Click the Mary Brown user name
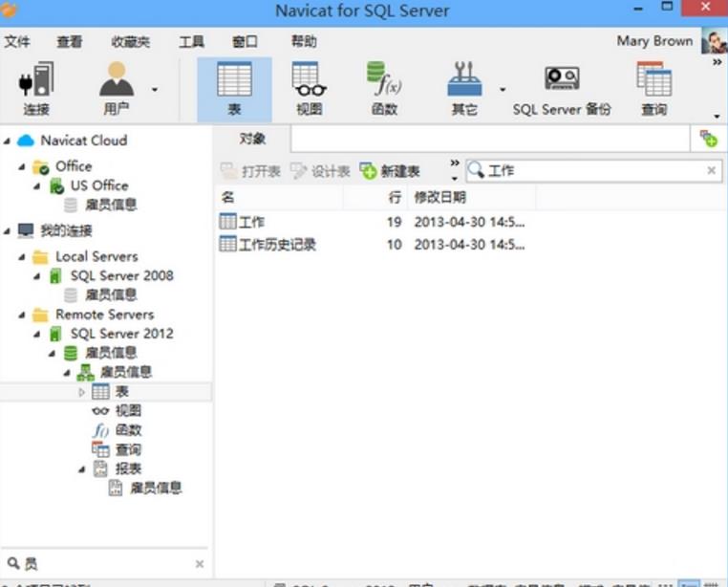The height and width of the screenshot is (587, 728). pyautogui.click(x=654, y=41)
